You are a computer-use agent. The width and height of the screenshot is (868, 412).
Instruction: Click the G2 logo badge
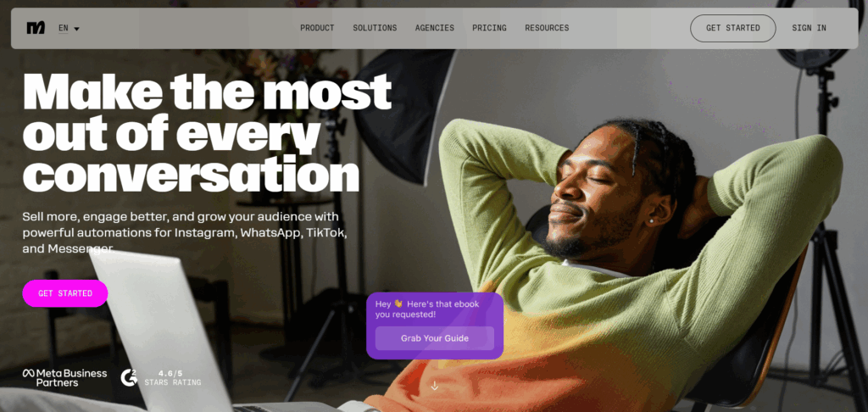click(x=129, y=378)
